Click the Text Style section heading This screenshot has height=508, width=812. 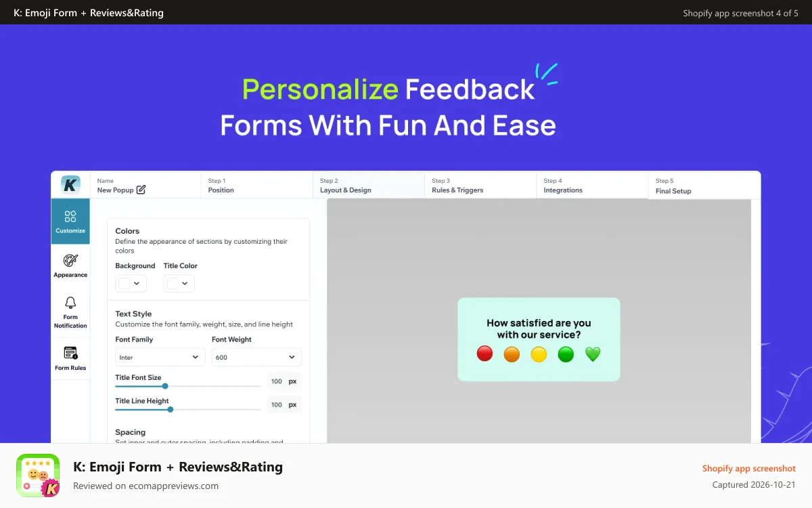coord(133,314)
